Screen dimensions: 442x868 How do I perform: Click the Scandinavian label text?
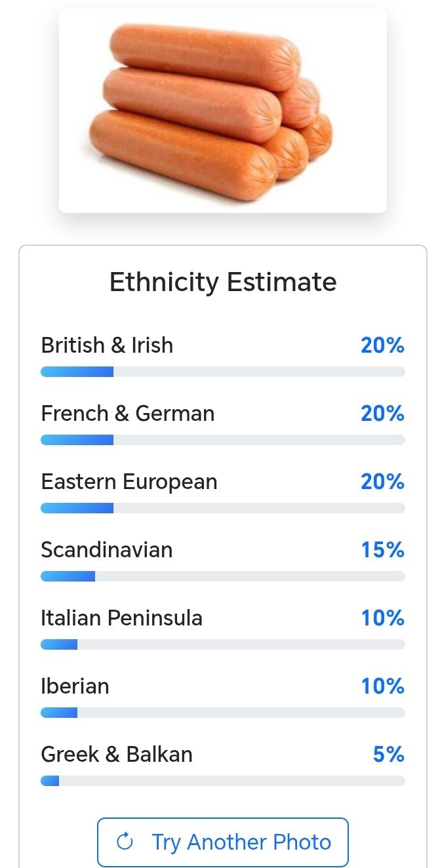(106, 549)
